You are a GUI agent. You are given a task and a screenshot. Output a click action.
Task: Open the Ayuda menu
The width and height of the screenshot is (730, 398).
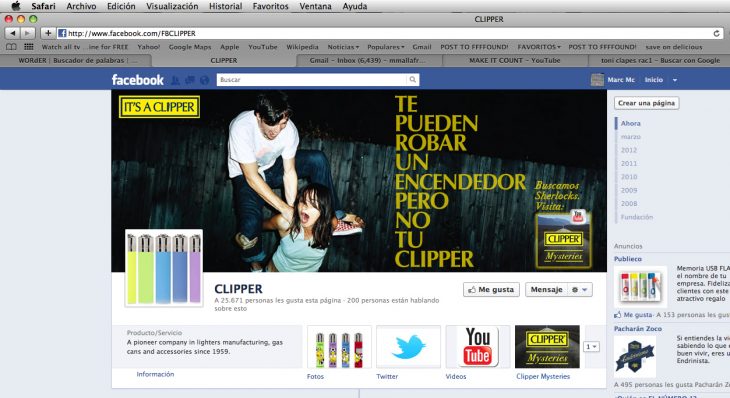(355, 6)
